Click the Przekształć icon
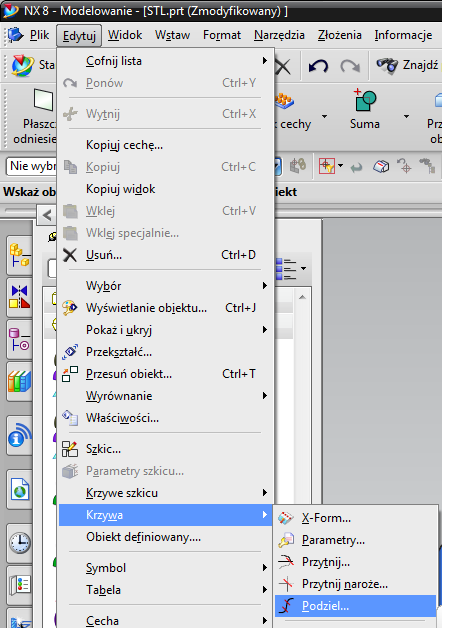Image resolution: width=451 pixels, height=628 pixels. pos(70,352)
